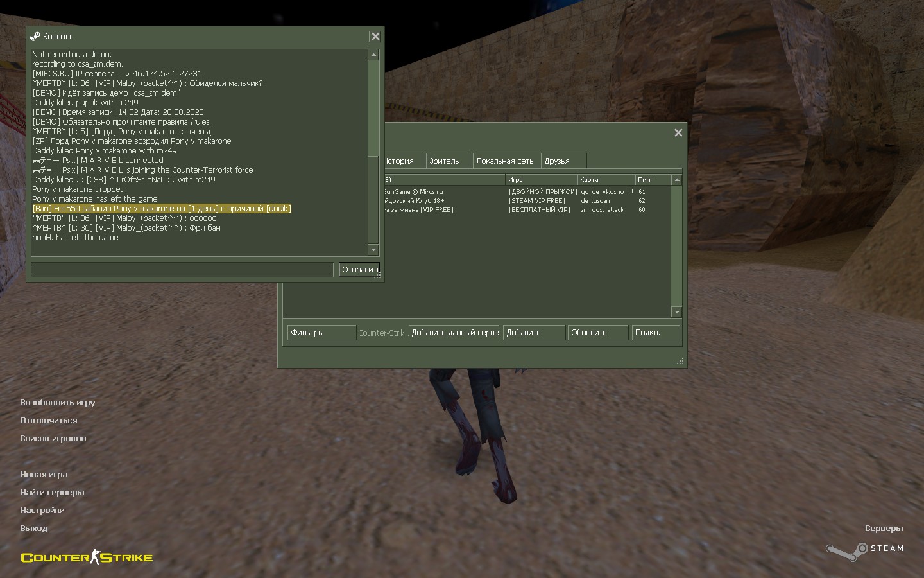Sort servers by the Игра column
Image resolution: width=924 pixels, height=578 pixels.
[541, 180]
